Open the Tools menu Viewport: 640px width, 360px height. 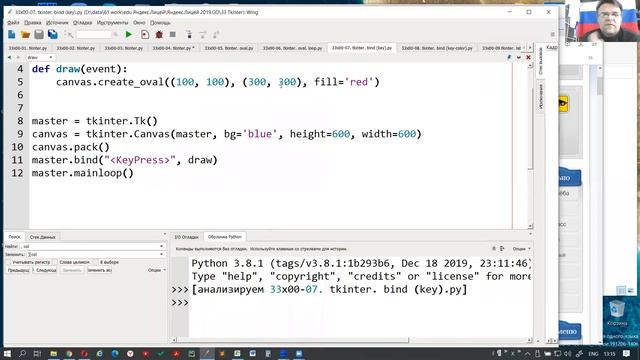click(112, 23)
